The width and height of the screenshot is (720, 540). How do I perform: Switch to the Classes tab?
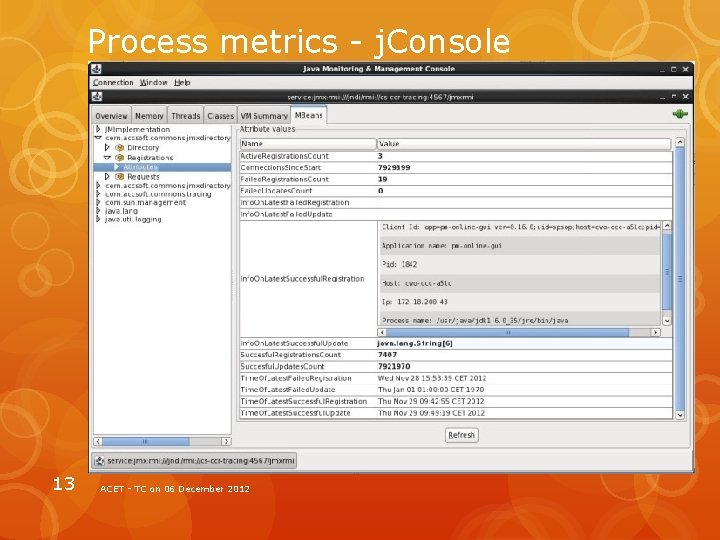point(220,116)
